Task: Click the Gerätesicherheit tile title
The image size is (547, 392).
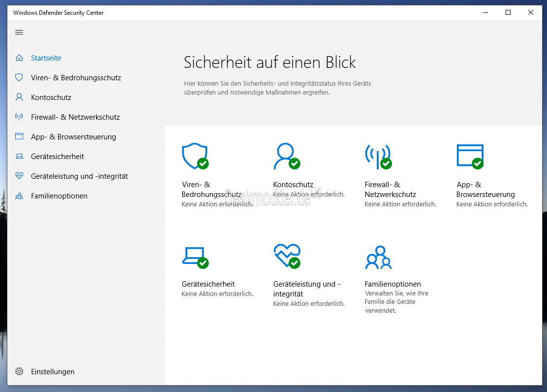Action: click(x=208, y=284)
